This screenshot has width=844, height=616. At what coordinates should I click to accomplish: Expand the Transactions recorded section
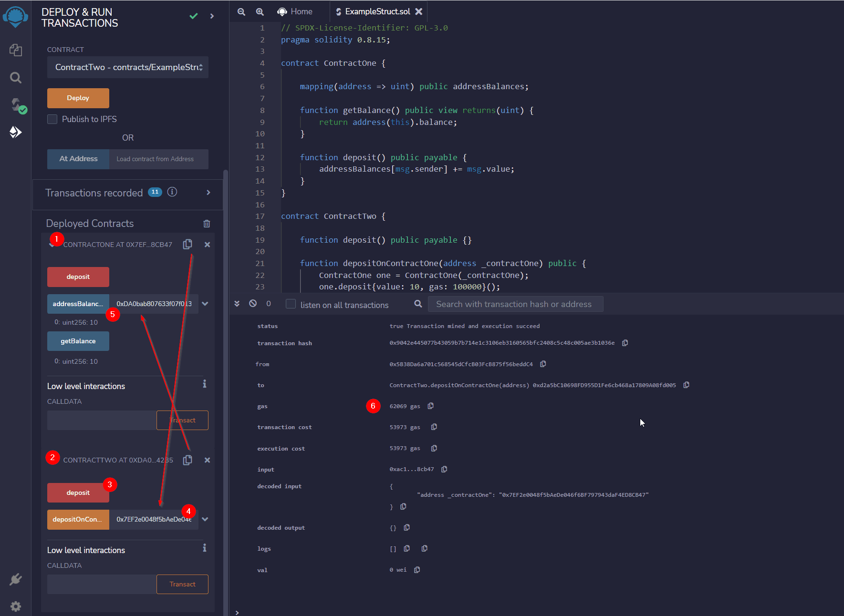pyautogui.click(x=208, y=192)
